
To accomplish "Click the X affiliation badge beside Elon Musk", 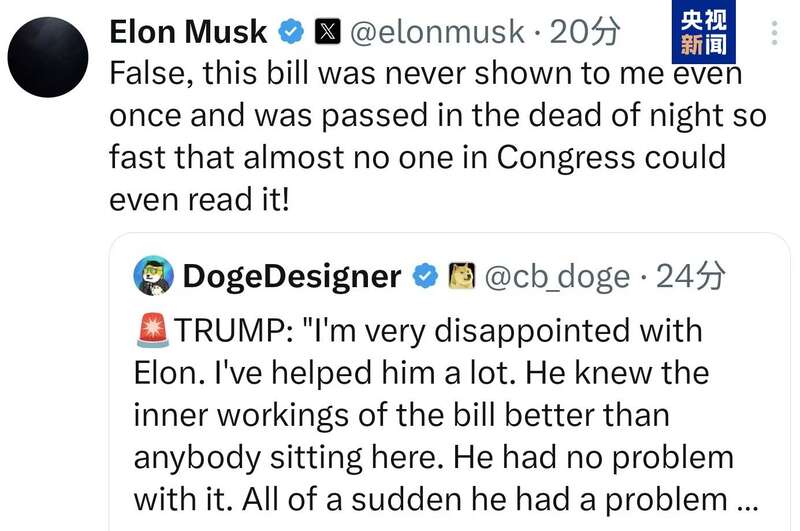I will pos(326,32).
